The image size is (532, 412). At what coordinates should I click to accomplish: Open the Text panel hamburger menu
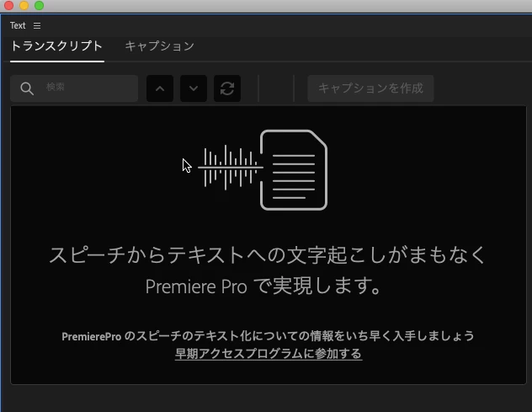point(37,26)
